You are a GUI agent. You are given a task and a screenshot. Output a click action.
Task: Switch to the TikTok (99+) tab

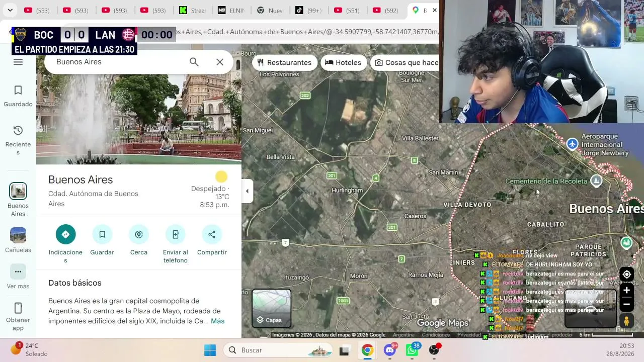[x=308, y=10]
